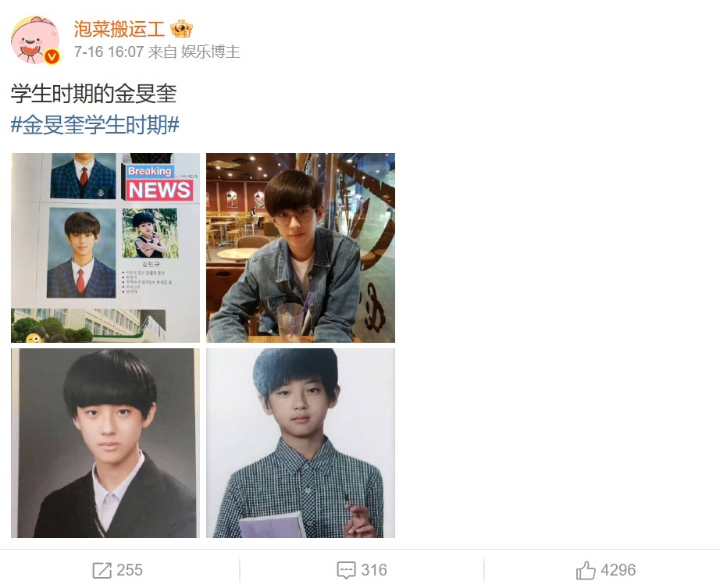Click the comment count 316
Viewport: 720px width, 588px height.
tap(374, 570)
